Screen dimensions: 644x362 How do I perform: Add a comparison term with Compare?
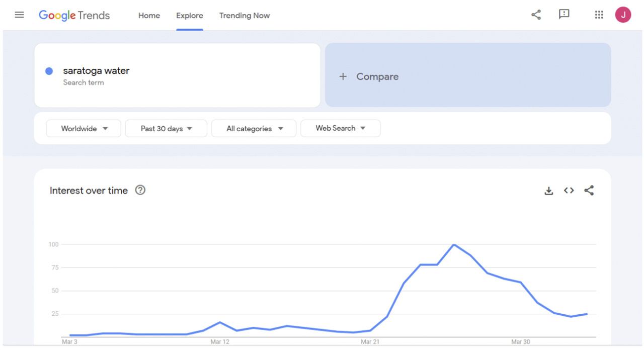point(468,75)
